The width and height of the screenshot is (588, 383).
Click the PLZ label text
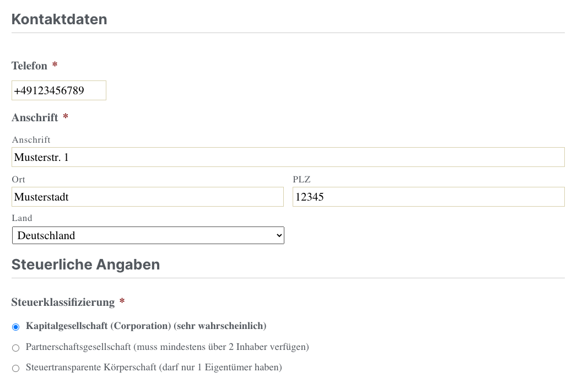click(x=302, y=180)
